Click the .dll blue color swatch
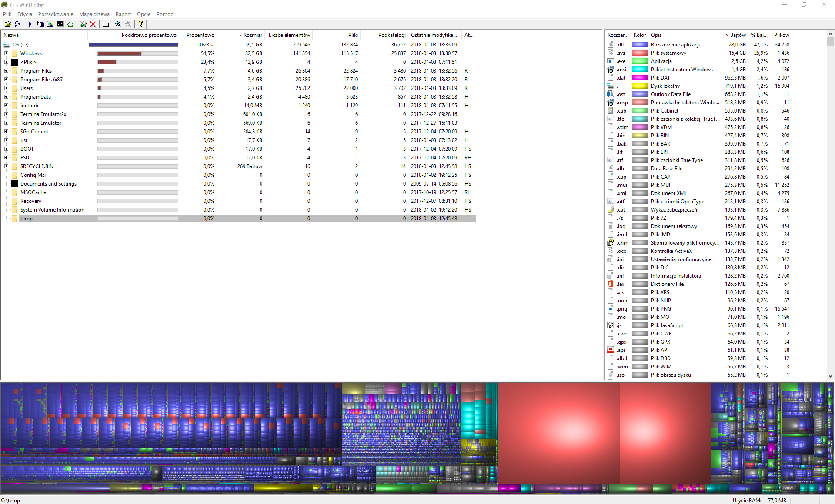Screen dimensions: 835x504 pos(640,45)
